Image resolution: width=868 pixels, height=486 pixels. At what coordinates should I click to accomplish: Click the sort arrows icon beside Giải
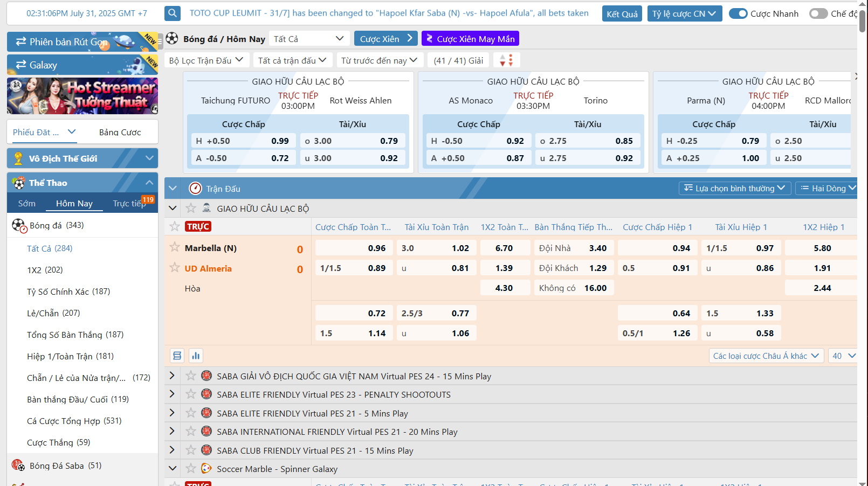506,60
